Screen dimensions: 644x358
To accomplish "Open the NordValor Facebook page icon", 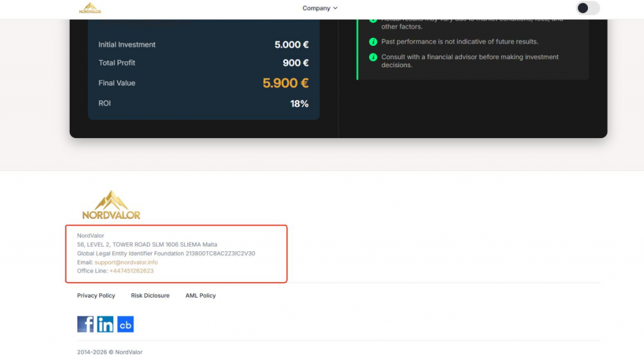I will [x=85, y=324].
